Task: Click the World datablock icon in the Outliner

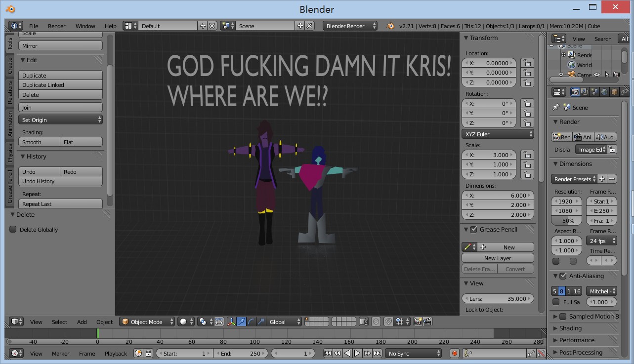Action: click(571, 65)
